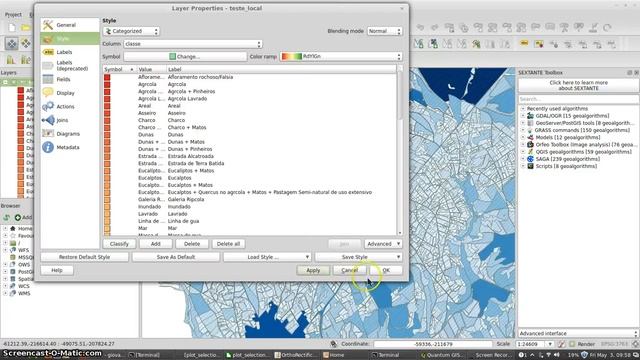This screenshot has height=360, width=640.
Task: Open the RdYlGn color ramp dropdown
Action: click(341, 56)
